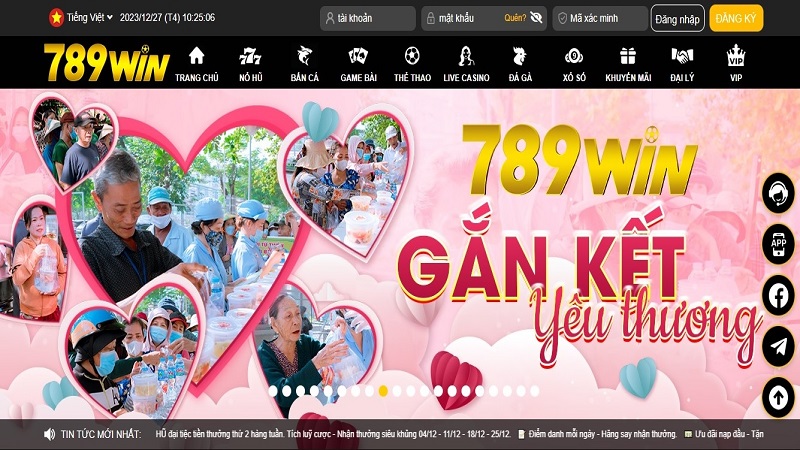Open the BẮN CÁ fishing menu
Viewport: 800px width, 450px height.
click(305, 64)
